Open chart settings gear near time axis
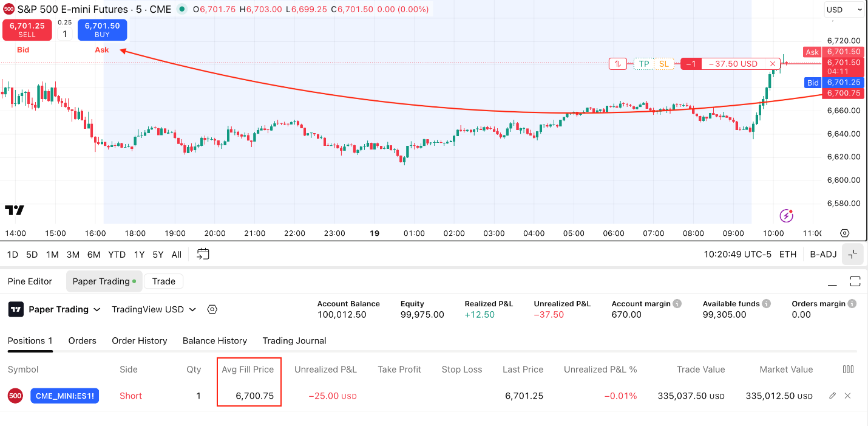 point(844,233)
